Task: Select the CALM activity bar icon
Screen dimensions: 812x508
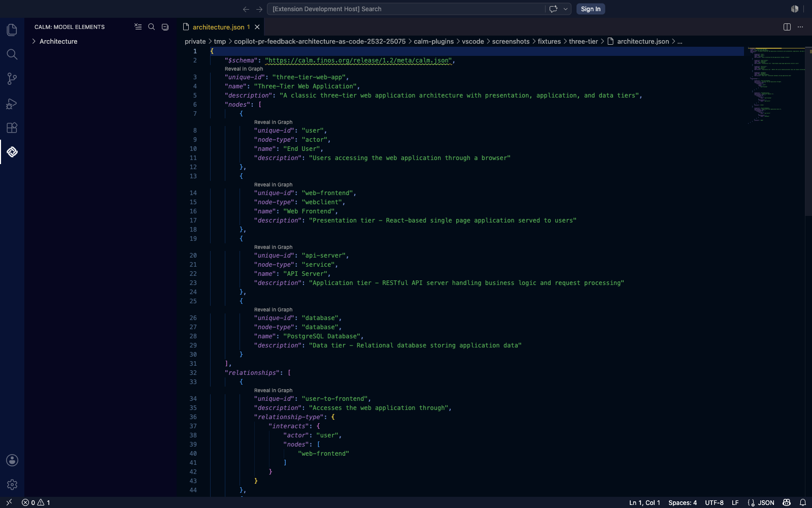Action: pyautogui.click(x=12, y=152)
